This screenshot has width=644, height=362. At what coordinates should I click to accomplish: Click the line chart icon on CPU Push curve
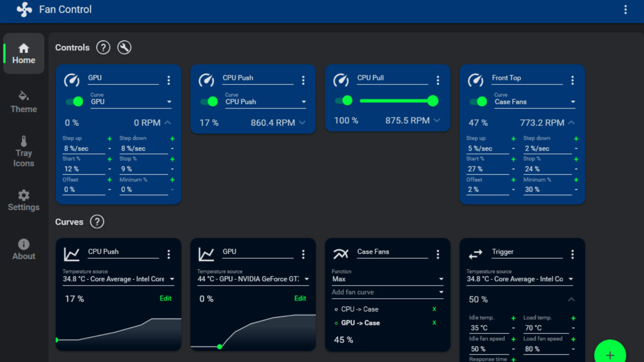pos(71,254)
